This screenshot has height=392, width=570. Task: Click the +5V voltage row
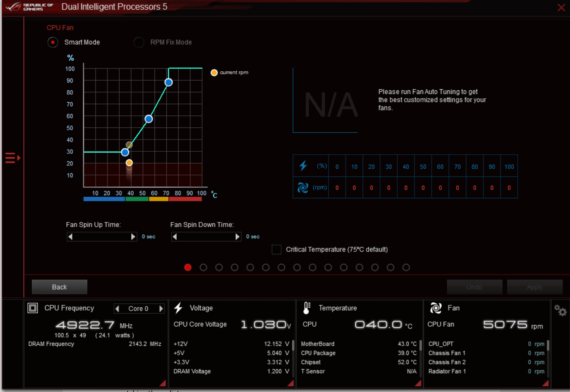231,353
